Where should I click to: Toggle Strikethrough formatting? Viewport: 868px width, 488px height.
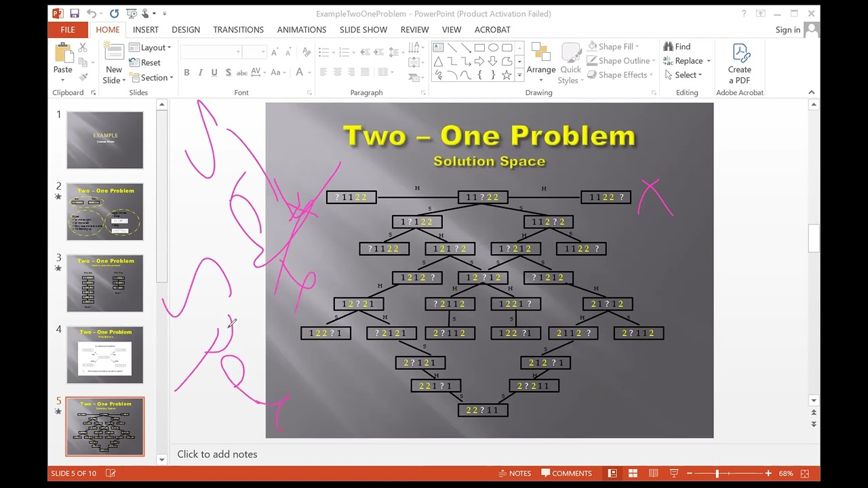(242, 73)
